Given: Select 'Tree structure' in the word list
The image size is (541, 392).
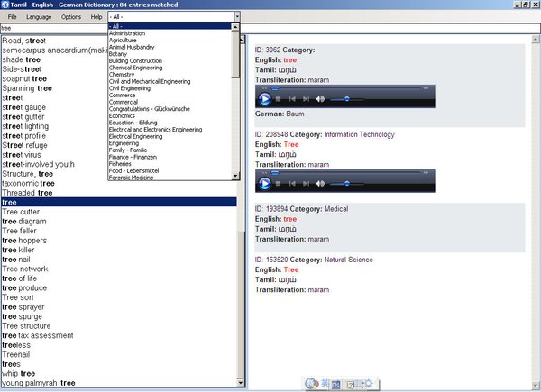Looking at the screenshot, I should (x=32, y=326).
